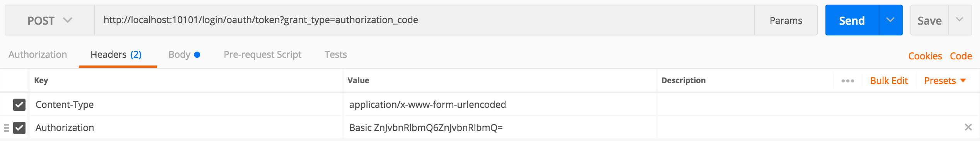Remove the Authorization header row
The image size is (980, 141).
968,128
